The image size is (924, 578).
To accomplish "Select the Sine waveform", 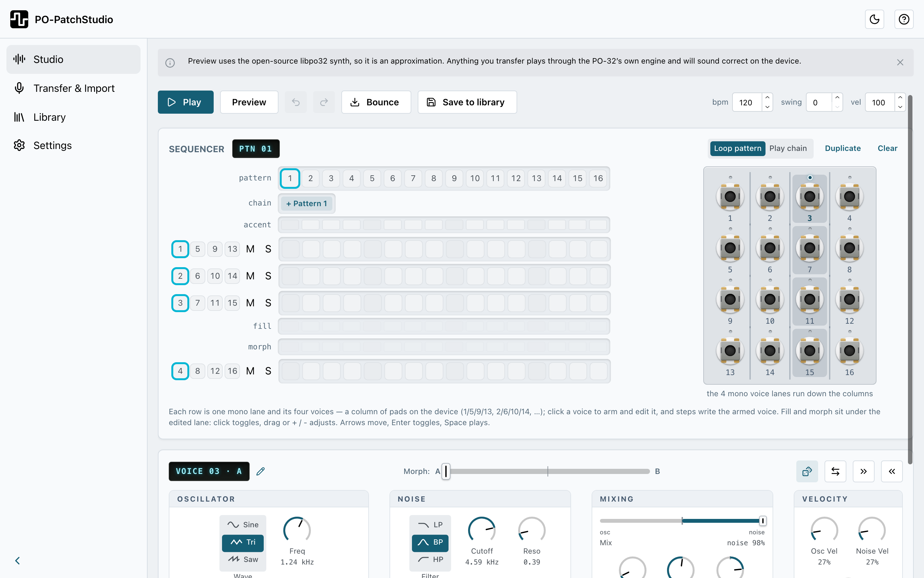I will tap(243, 524).
